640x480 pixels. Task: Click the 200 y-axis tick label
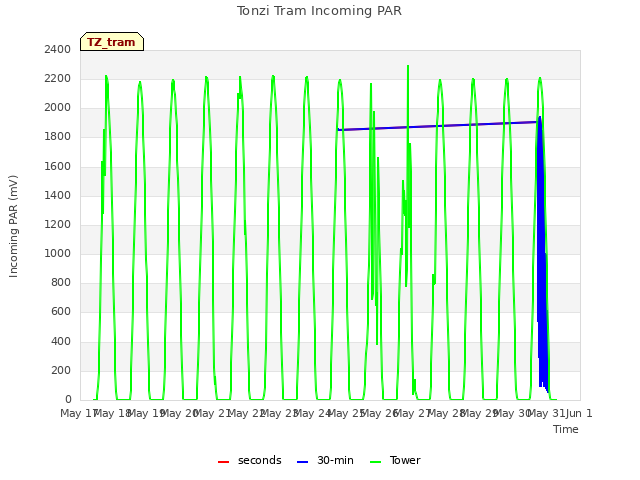(x=61, y=370)
